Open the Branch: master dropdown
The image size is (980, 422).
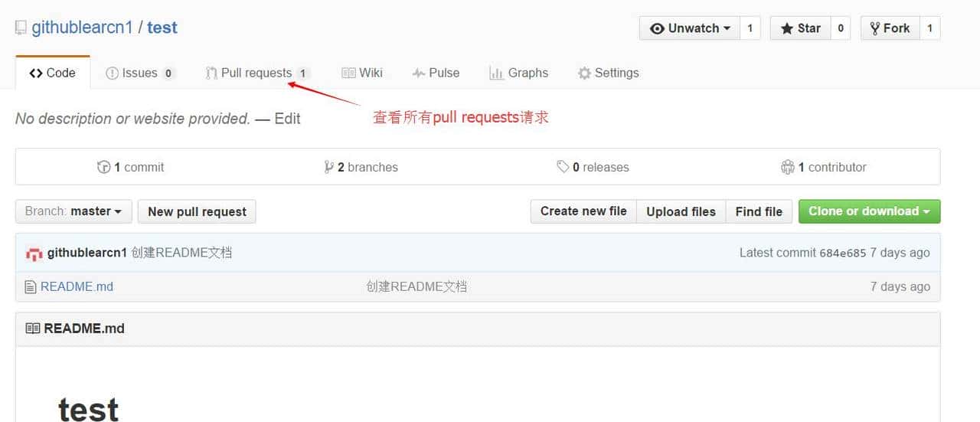click(73, 211)
